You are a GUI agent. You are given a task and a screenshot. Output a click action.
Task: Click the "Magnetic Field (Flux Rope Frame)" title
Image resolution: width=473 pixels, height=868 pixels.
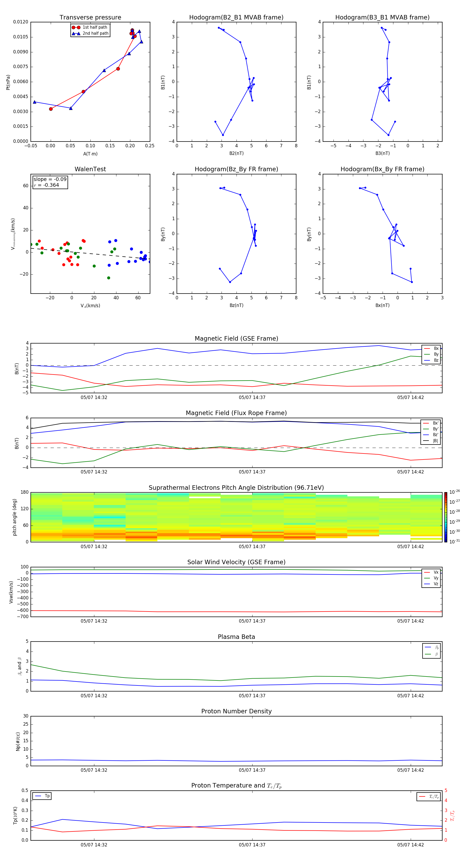click(236, 413)
